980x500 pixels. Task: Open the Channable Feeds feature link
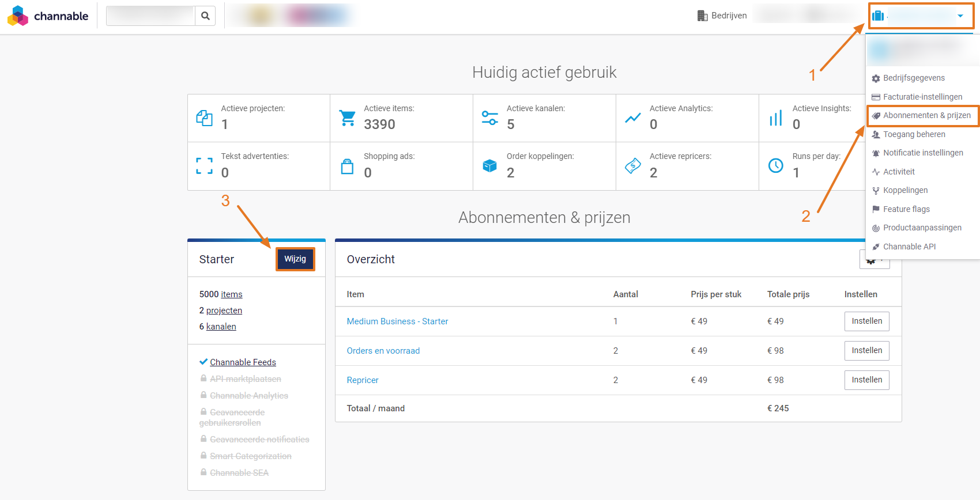tap(243, 362)
